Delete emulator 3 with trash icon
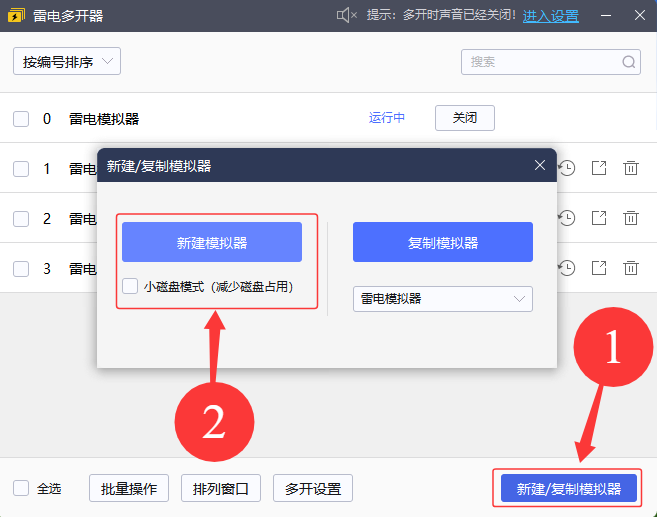The height and width of the screenshot is (517, 657). pyautogui.click(x=631, y=268)
